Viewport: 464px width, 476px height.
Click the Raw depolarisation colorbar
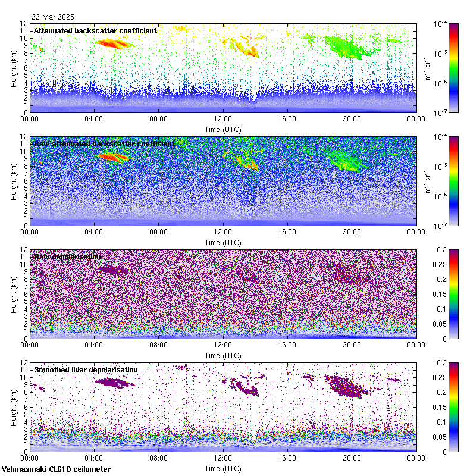[453, 294]
